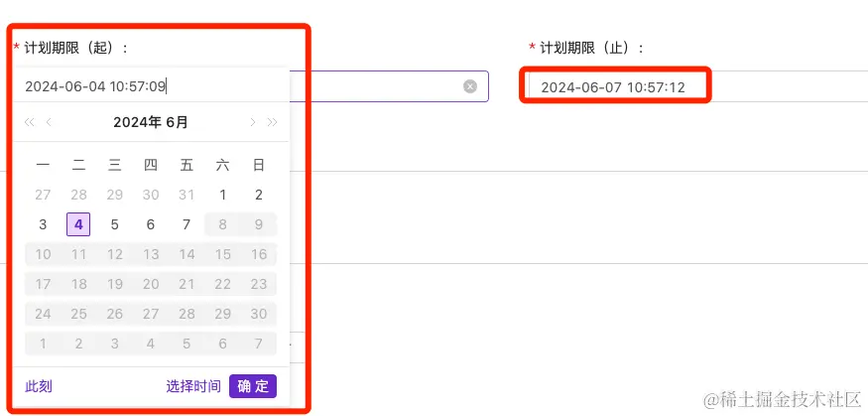
Task: Pick June 6 in the calendar
Action: 151,224
